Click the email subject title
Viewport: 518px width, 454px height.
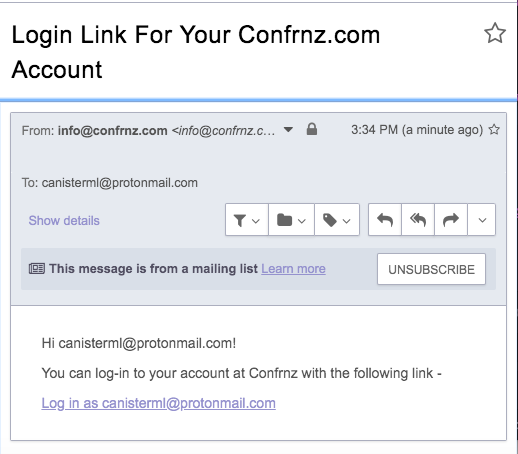click(x=196, y=52)
